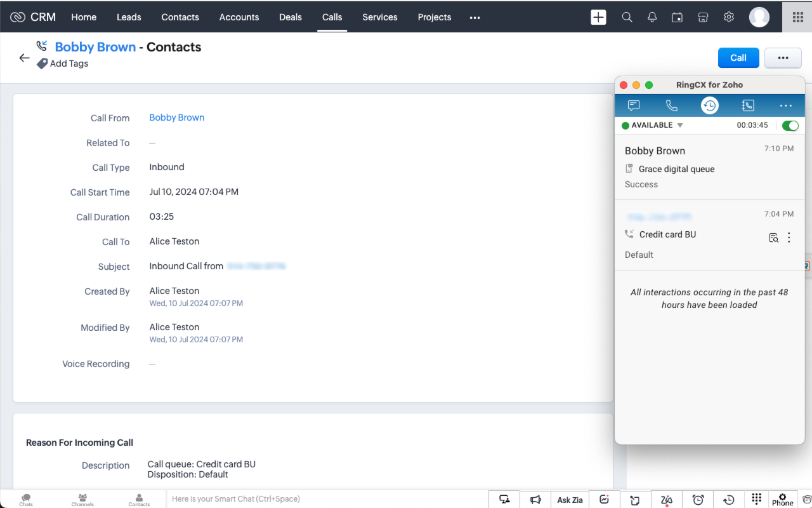812x508 pixels.
Task: Click the Zia handwriting icon
Action: [666, 500]
